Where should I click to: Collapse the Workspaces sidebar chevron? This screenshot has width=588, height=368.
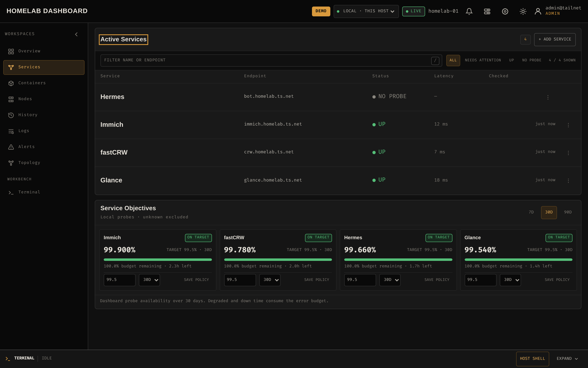[x=76, y=34]
